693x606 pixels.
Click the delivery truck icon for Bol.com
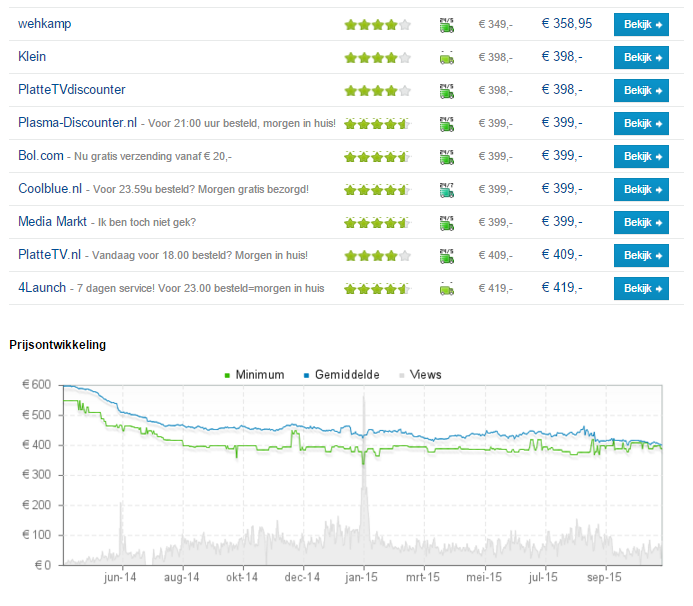[x=447, y=157]
